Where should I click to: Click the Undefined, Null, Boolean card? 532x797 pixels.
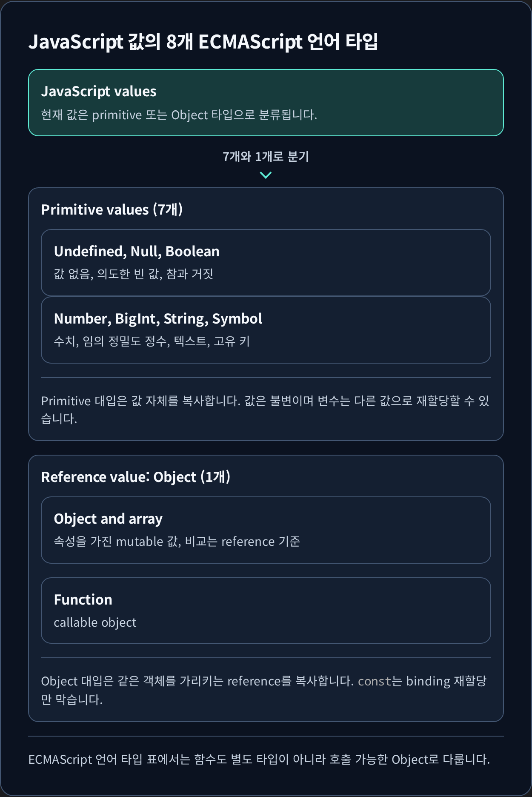coord(266,263)
